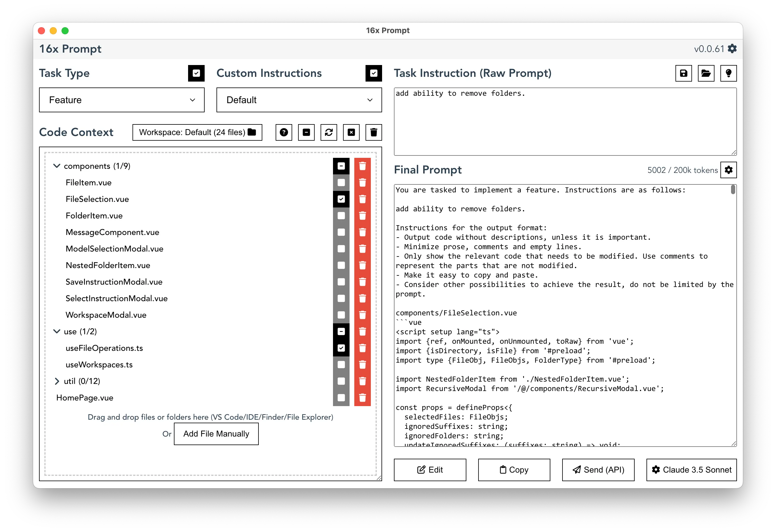Remove components folder with its red trash icon
This screenshot has height=532, width=776.
[362, 166]
